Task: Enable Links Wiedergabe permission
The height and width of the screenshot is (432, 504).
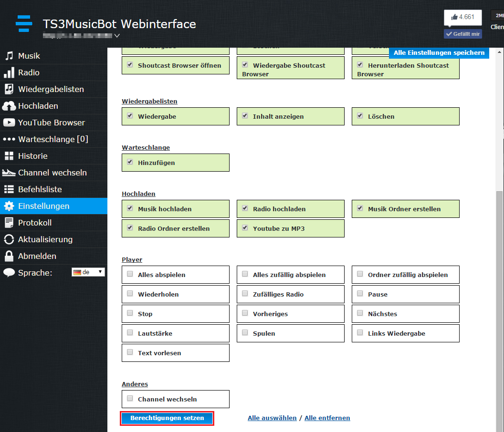Action: (x=360, y=333)
